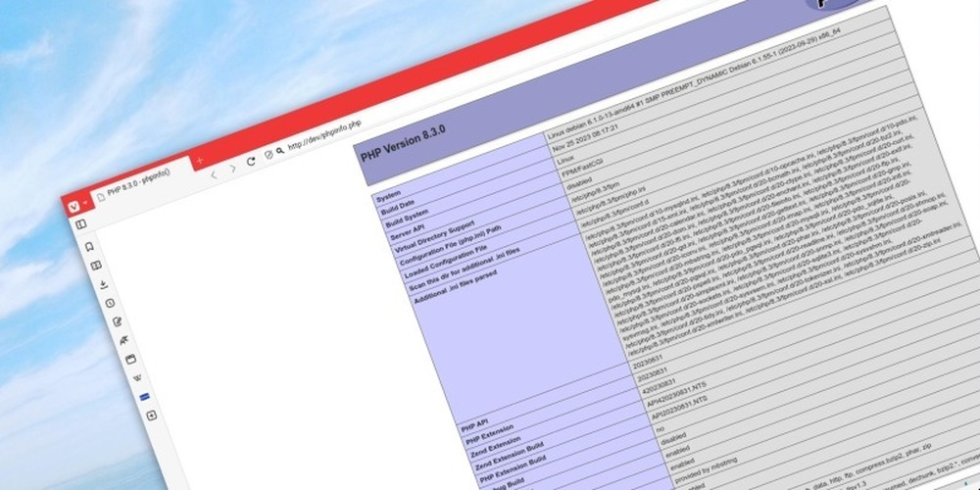Screen dimensions: 980x490
Task: Reload the current page
Action: tap(251, 161)
